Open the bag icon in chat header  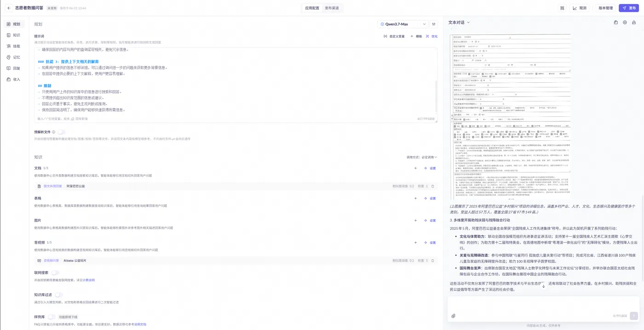tap(616, 23)
